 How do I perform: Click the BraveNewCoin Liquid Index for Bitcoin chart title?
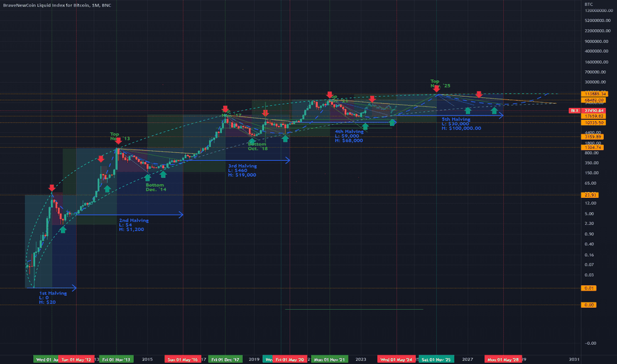coord(57,5)
